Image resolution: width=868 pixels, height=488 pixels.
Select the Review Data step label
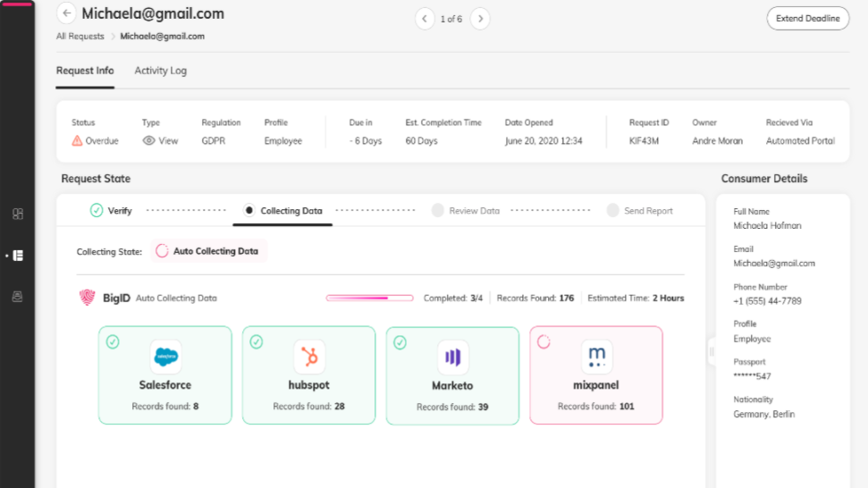pyautogui.click(x=475, y=211)
